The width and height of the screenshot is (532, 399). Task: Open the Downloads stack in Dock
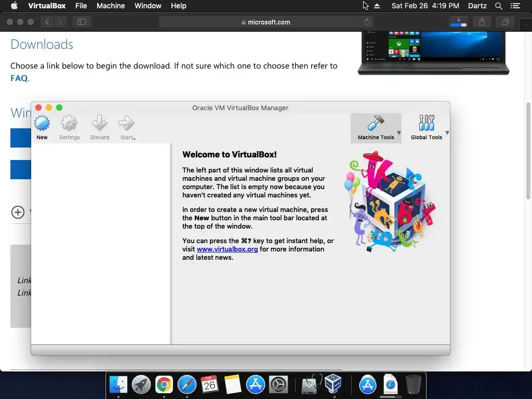point(390,385)
